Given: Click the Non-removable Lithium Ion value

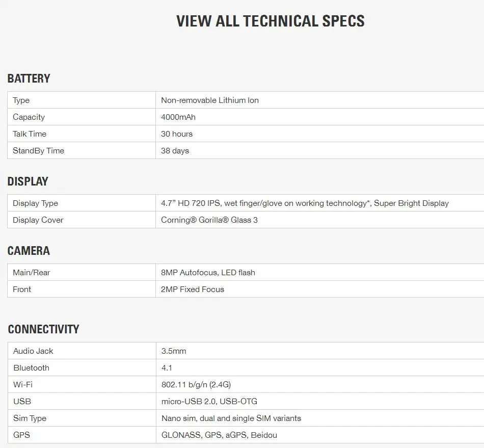Looking at the screenshot, I should 210,100.
